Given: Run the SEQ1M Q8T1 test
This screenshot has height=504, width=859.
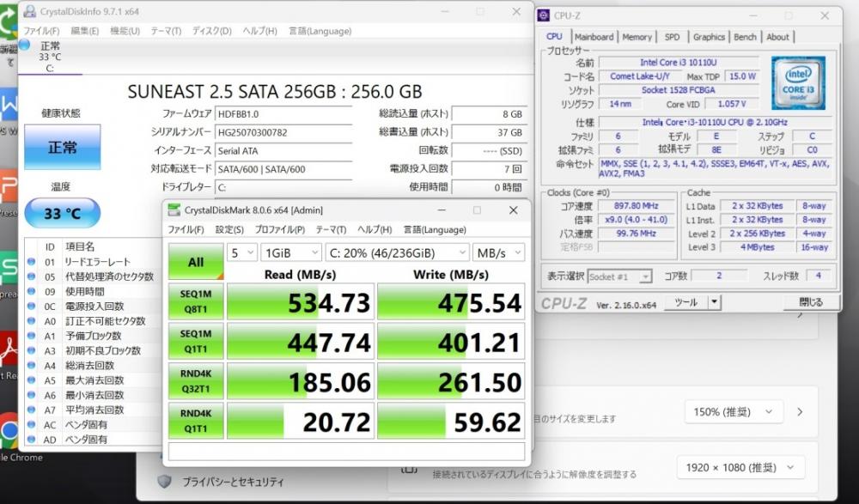Looking at the screenshot, I should click(196, 302).
